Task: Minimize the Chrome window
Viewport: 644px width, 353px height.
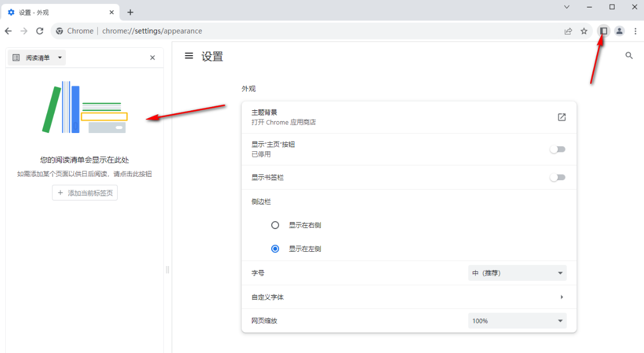Action: coord(589,7)
